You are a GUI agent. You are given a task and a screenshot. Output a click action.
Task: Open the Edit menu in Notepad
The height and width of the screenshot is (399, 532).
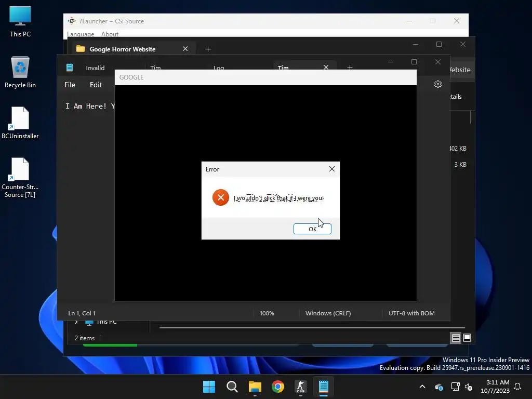[96, 85]
